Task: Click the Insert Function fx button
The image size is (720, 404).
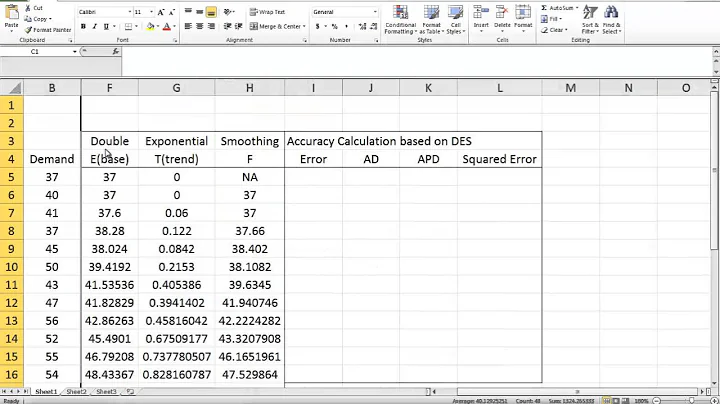Action: (x=115, y=52)
